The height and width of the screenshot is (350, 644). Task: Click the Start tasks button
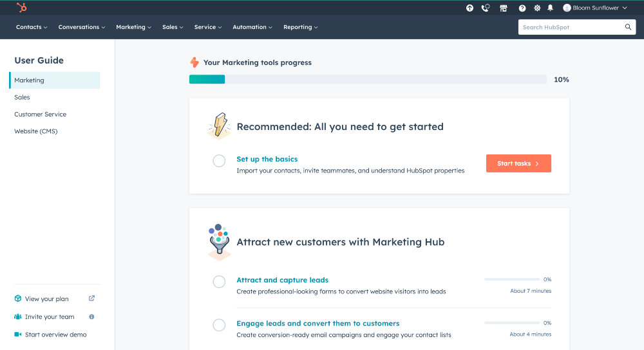point(518,163)
